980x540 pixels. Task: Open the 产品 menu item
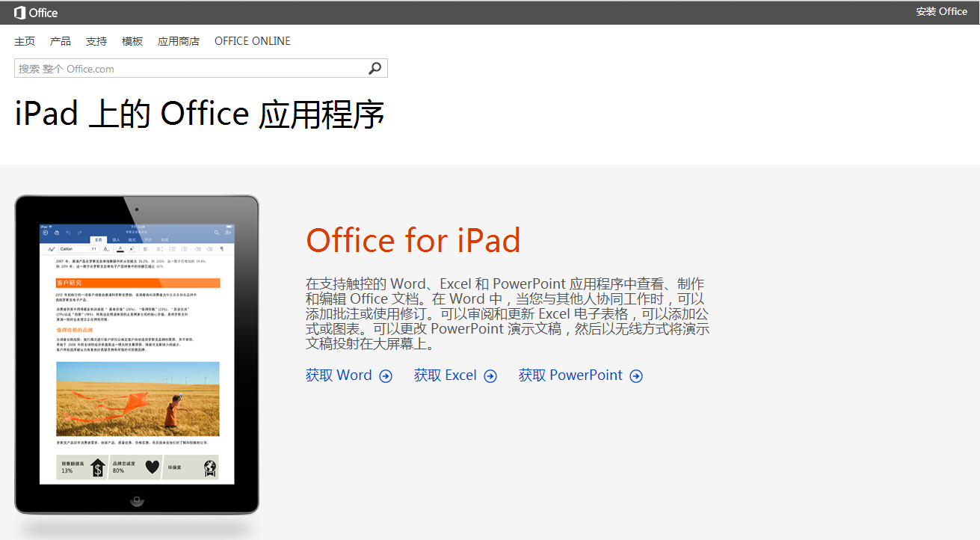[61, 41]
